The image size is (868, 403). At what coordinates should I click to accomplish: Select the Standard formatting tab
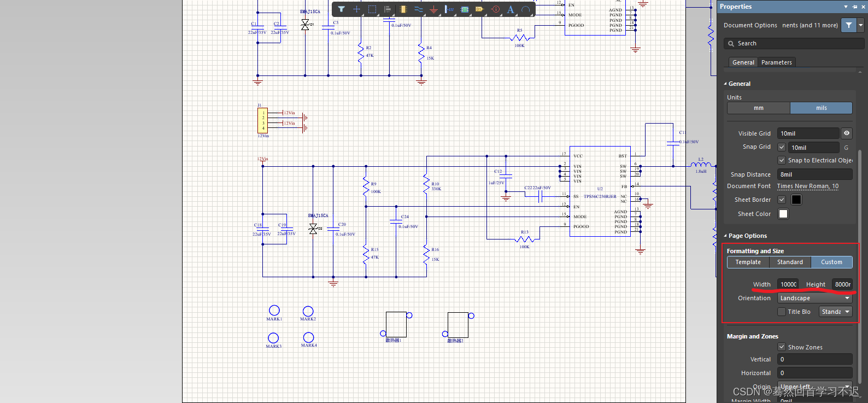tap(790, 262)
